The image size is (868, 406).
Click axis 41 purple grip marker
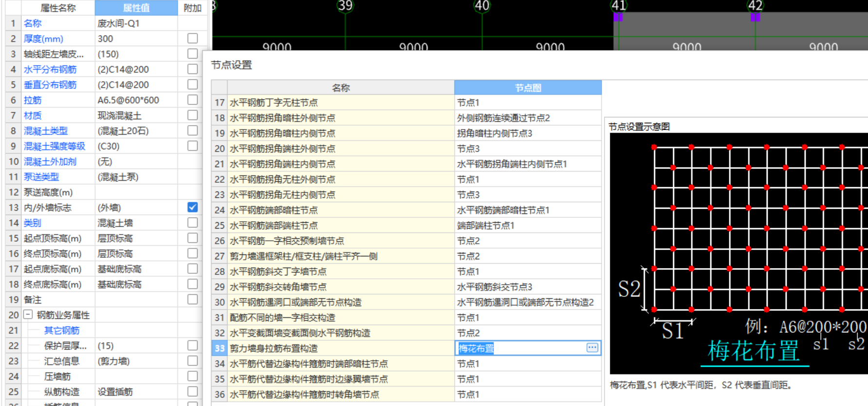click(618, 17)
